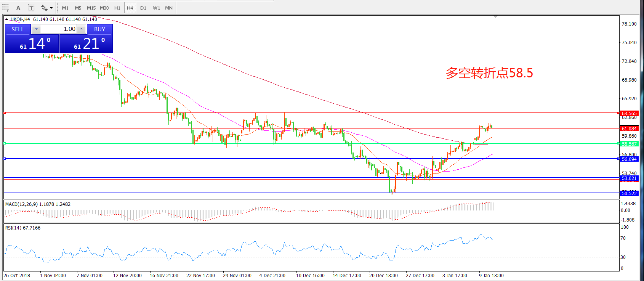Screen dimensions: 644x281
Task: Toggle the D1 daily timeframe
Action: (143, 8)
